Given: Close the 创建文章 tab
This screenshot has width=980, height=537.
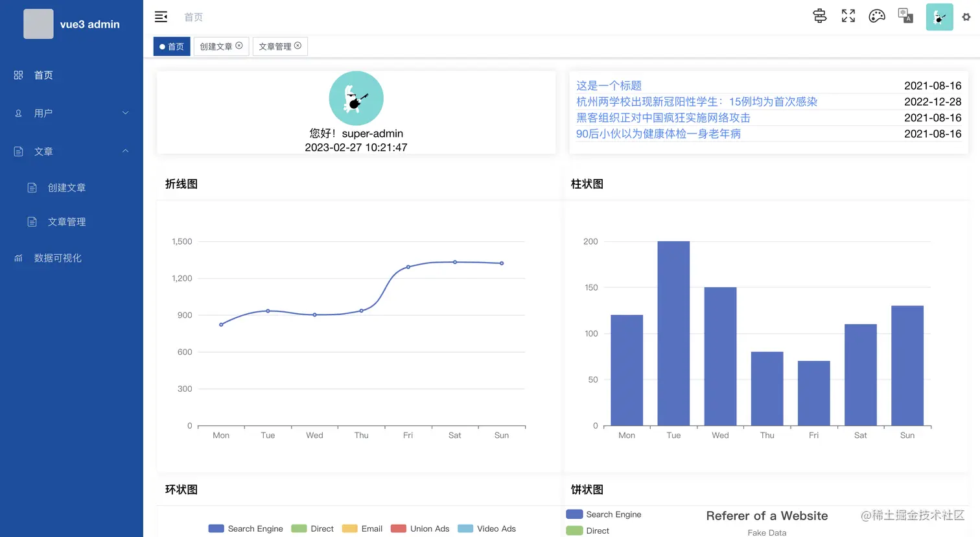Looking at the screenshot, I should point(239,45).
